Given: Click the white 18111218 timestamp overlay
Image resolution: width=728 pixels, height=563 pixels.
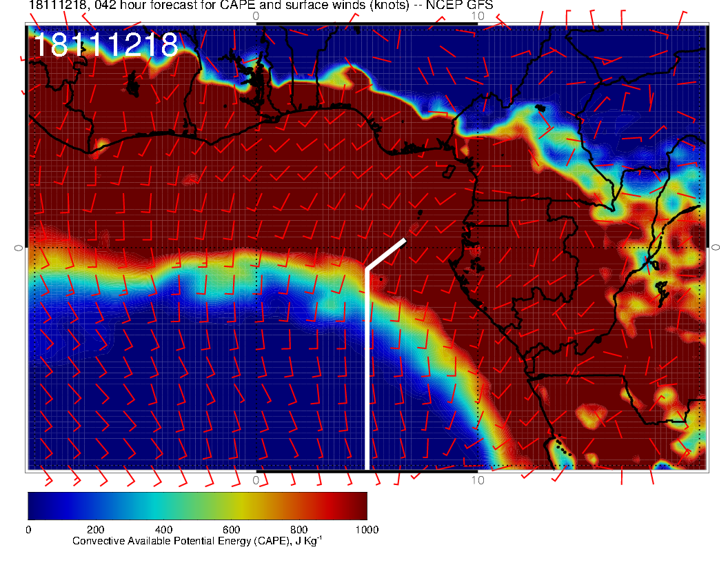Looking at the screenshot, I should tap(105, 46).
